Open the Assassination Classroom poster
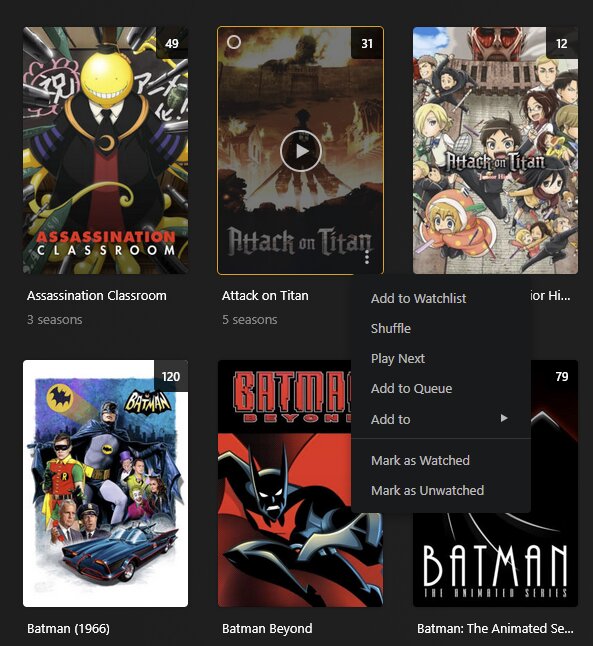The height and width of the screenshot is (646, 593). tap(105, 150)
